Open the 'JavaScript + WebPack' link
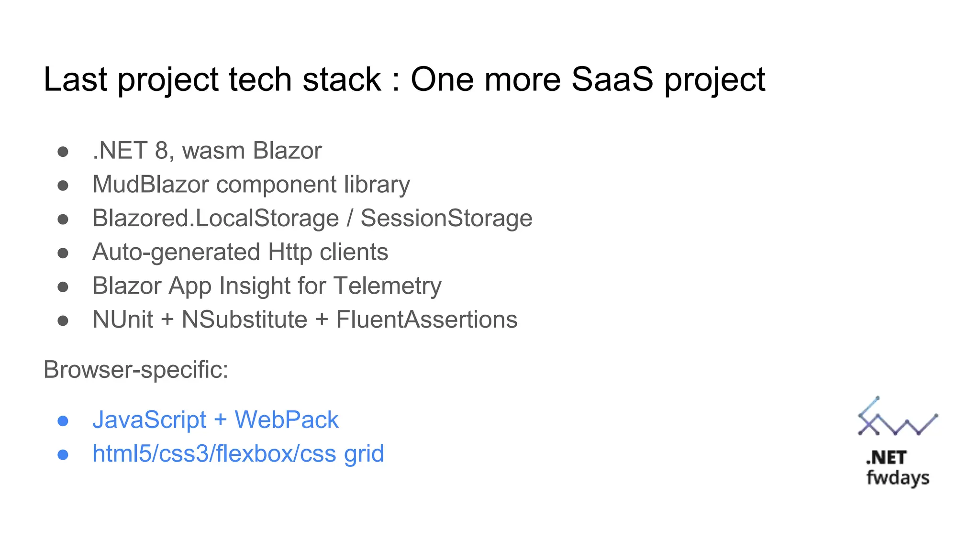Viewport: 980px width, 551px height. click(x=215, y=420)
